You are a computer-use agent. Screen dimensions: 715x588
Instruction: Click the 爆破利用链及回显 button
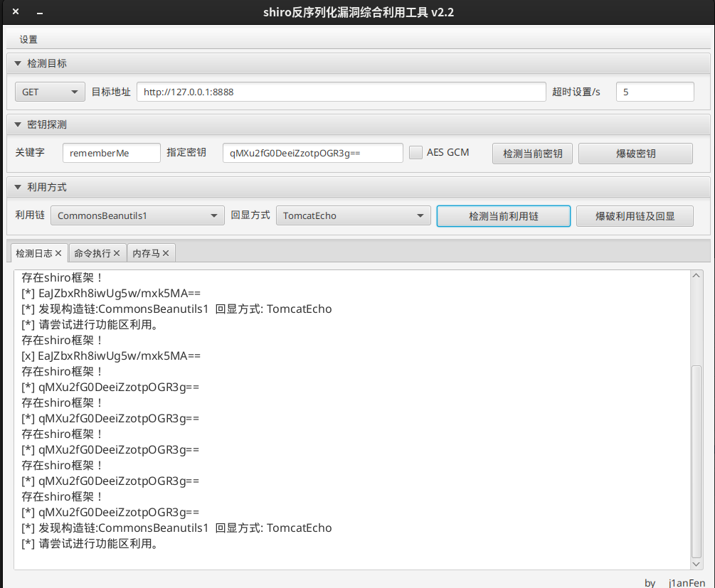click(635, 216)
